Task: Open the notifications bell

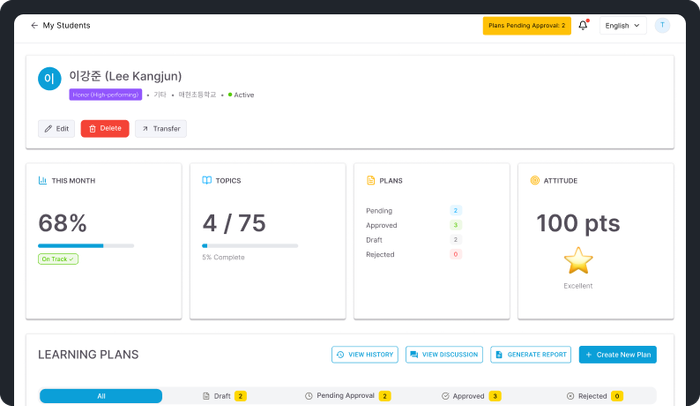Action: (583, 26)
